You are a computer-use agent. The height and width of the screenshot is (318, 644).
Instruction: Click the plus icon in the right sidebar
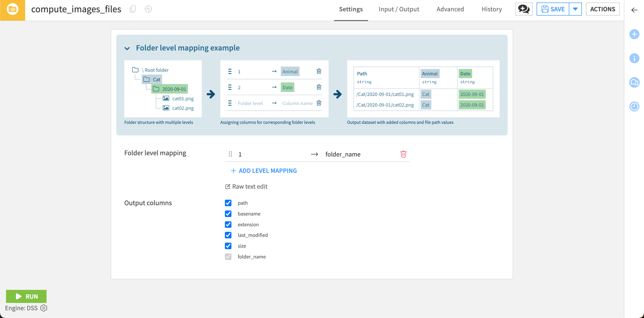(635, 34)
